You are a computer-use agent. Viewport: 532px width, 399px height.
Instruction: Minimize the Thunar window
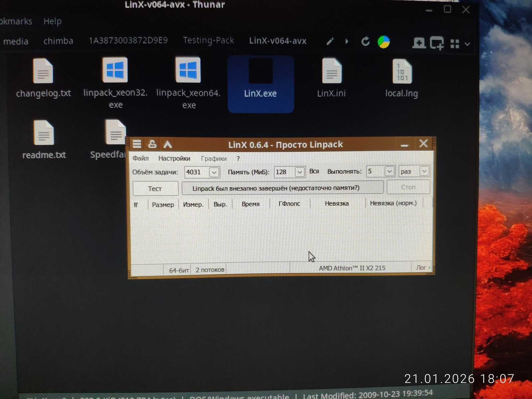pyautogui.click(x=429, y=11)
